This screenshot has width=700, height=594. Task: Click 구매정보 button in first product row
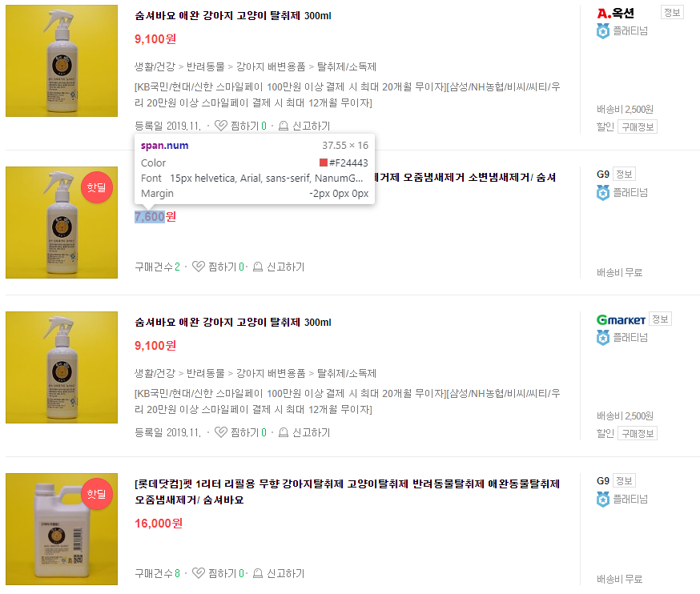(x=638, y=126)
